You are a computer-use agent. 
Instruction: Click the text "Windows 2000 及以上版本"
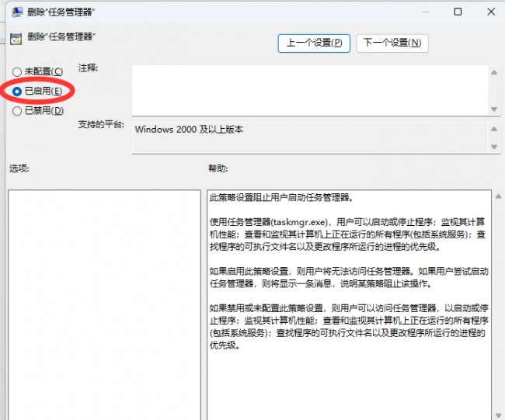pos(189,130)
